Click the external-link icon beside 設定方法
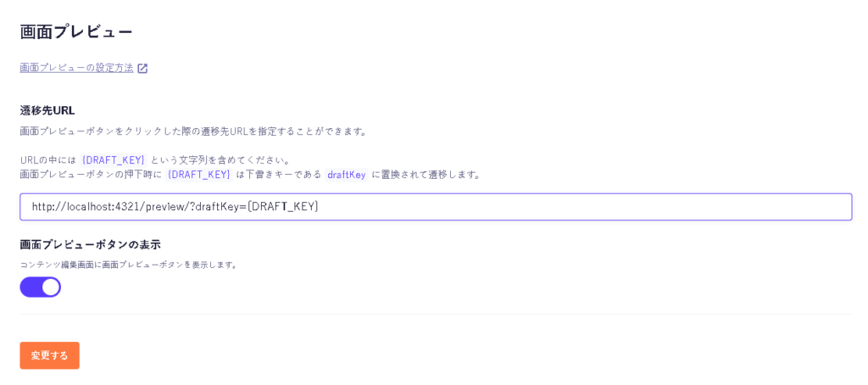This screenshot has width=868, height=385. pyautogui.click(x=142, y=69)
